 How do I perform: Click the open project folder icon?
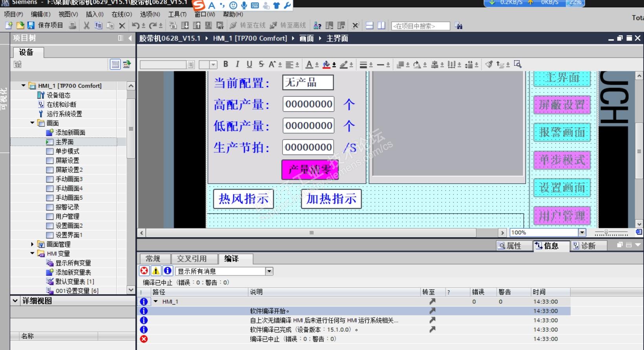click(x=20, y=26)
